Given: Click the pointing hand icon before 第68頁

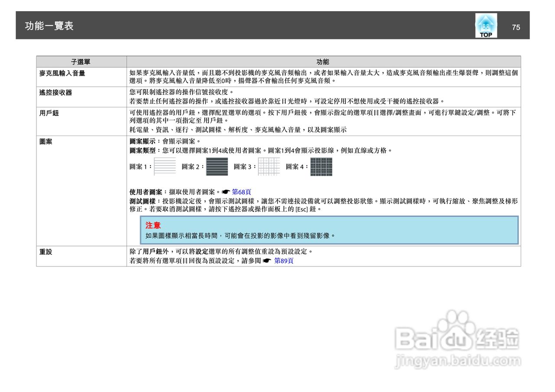Looking at the screenshot, I should pos(225,192).
